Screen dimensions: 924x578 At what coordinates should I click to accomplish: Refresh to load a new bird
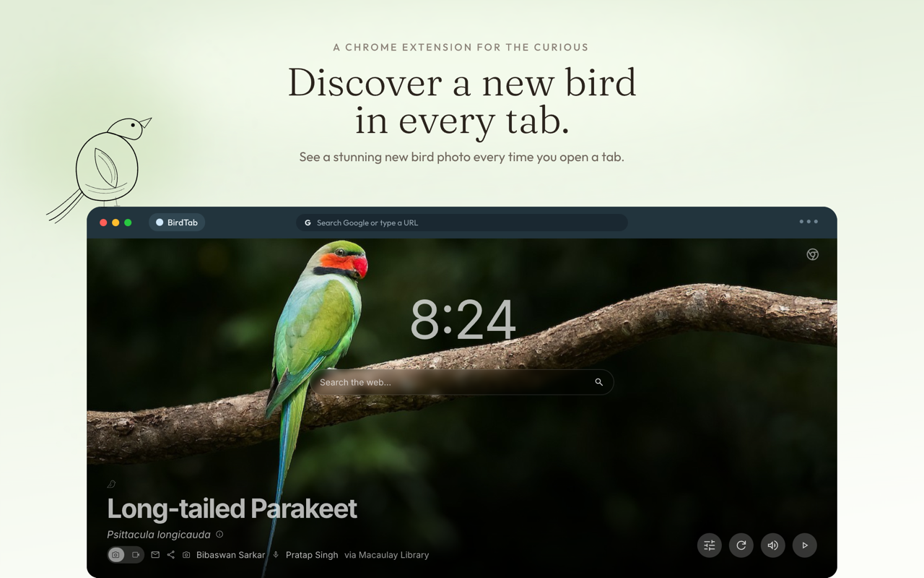(741, 545)
